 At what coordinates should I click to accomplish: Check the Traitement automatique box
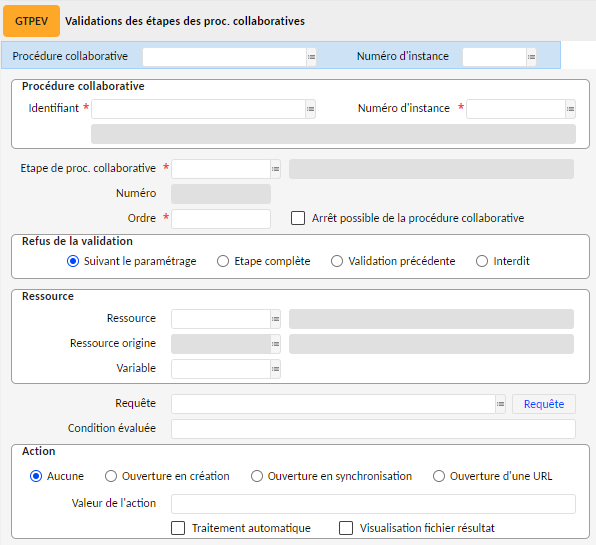click(x=178, y=528)
